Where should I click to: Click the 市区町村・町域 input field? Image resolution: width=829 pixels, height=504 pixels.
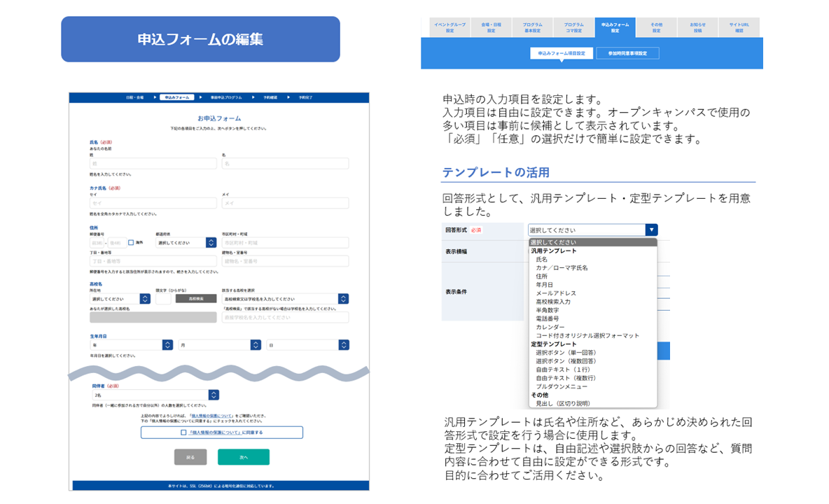tap(286, 243)
